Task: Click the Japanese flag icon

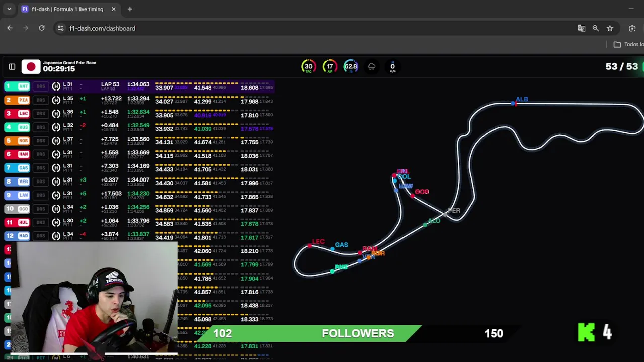Action: (x=31, y=66)
